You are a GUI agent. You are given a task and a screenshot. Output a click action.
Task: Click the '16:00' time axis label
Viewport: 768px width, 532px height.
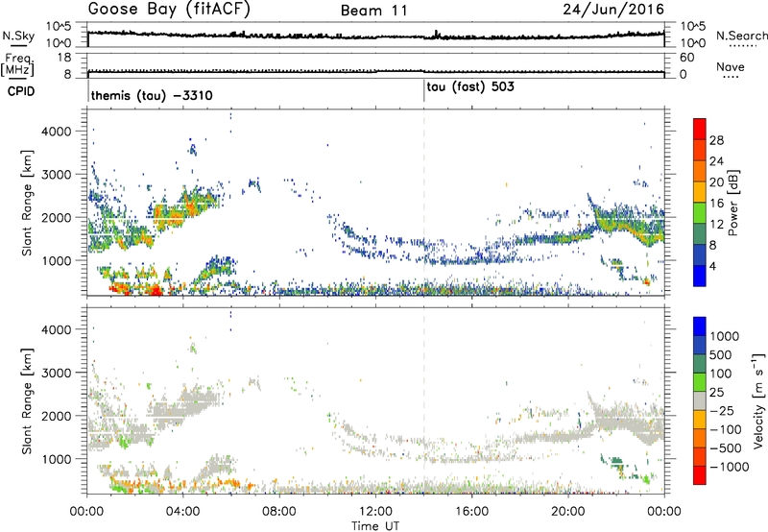point(471,512)
